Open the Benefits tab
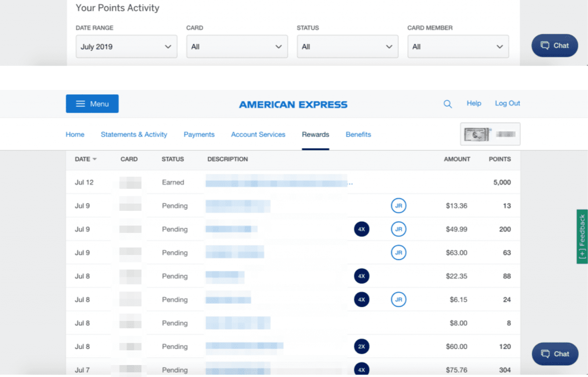 [359, 135]
